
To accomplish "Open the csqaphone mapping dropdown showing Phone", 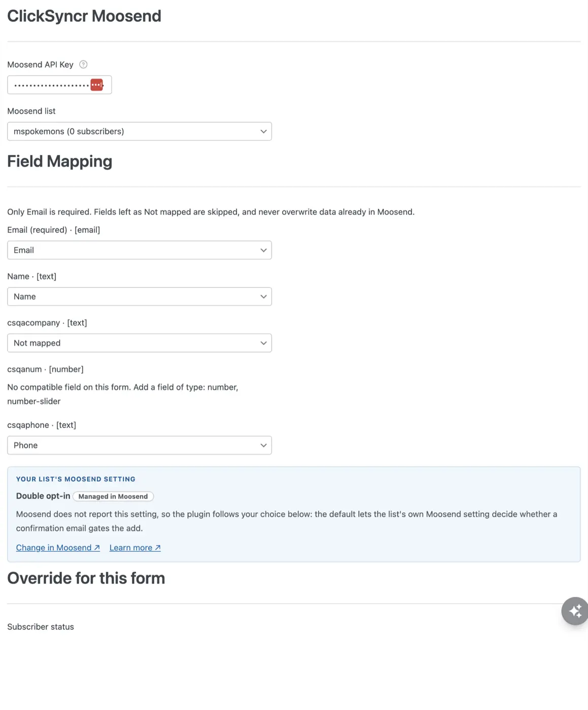I will click(x=140, y=445).
